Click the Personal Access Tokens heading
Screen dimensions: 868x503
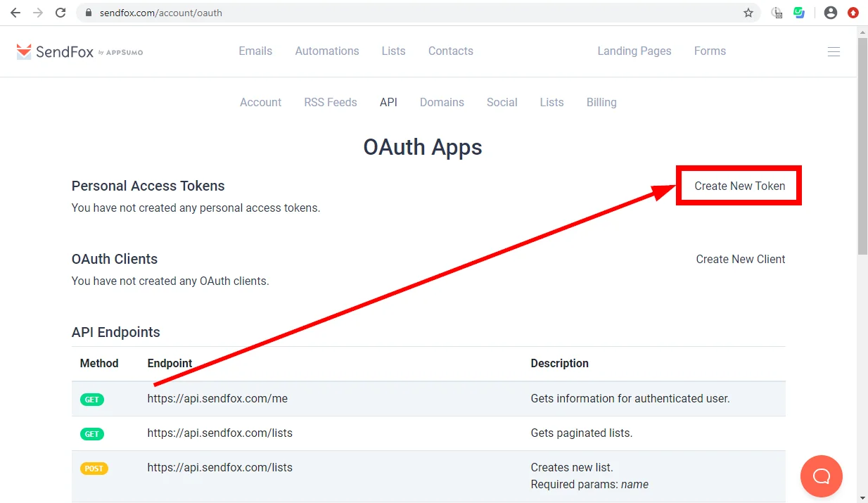tap(148, 186)
